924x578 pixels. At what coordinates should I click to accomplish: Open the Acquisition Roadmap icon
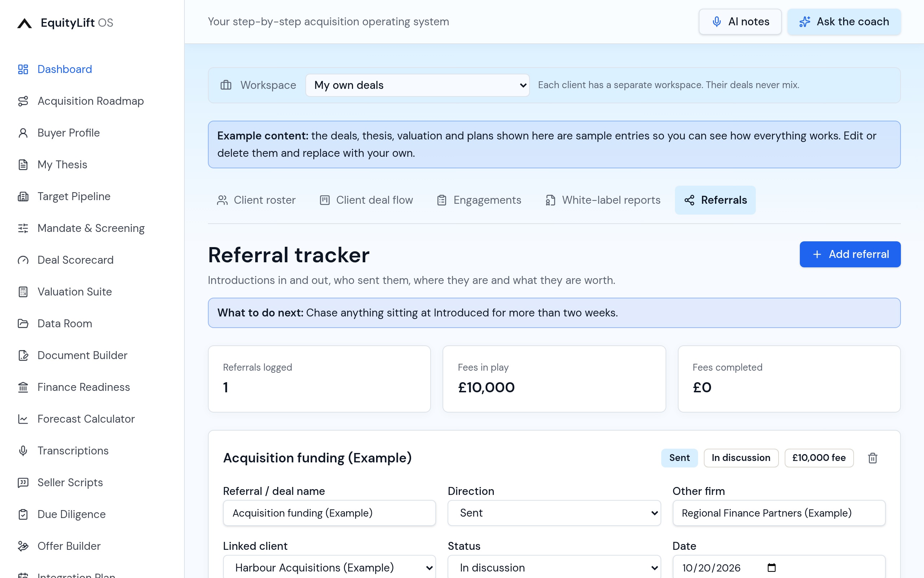[23, 101]
